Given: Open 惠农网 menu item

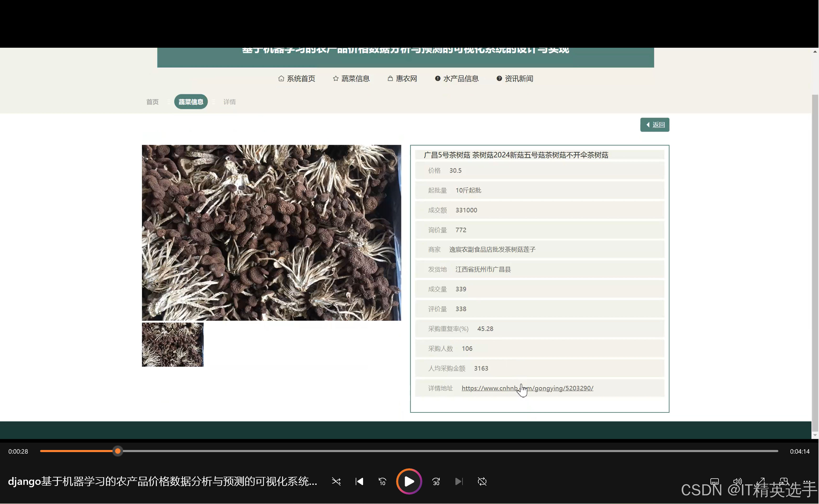Looking at the screenshot, I should [x=402, y=79].
